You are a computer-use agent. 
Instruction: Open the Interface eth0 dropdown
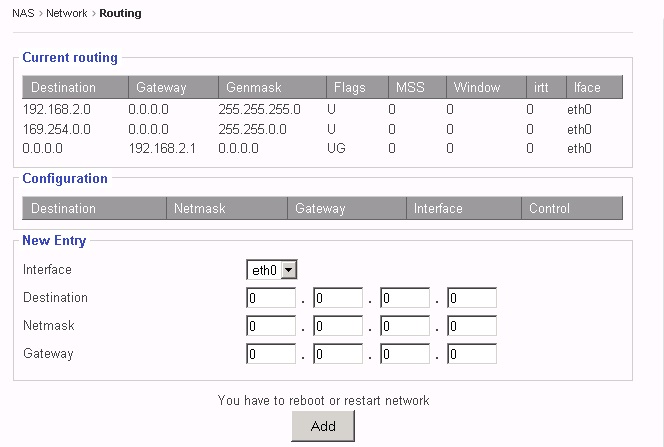point(272,270)
